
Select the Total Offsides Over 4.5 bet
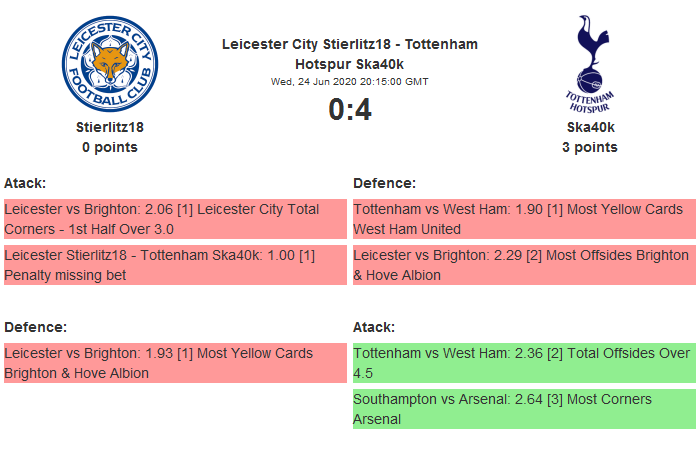pyautogui.click(x=524, y=363)
